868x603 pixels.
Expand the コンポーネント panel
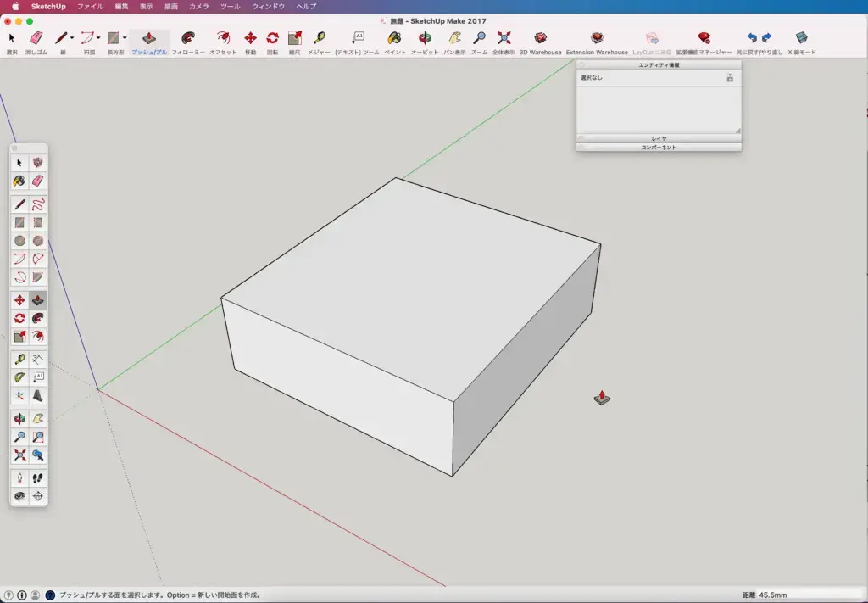click(659, 148)
